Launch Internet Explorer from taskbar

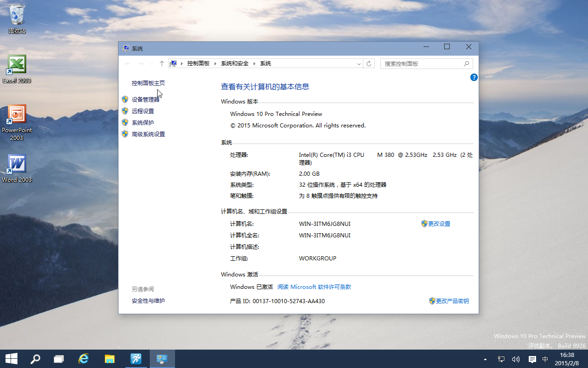tap(83, 359)
